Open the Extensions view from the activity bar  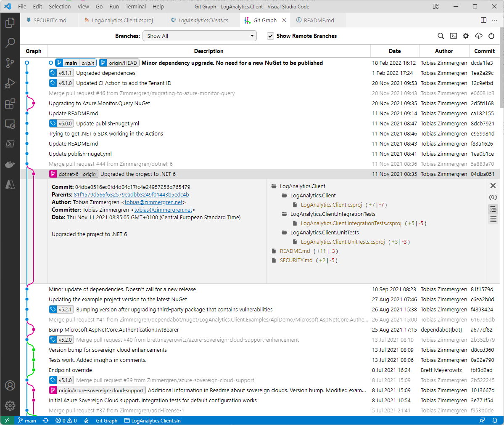pos(10,104)
